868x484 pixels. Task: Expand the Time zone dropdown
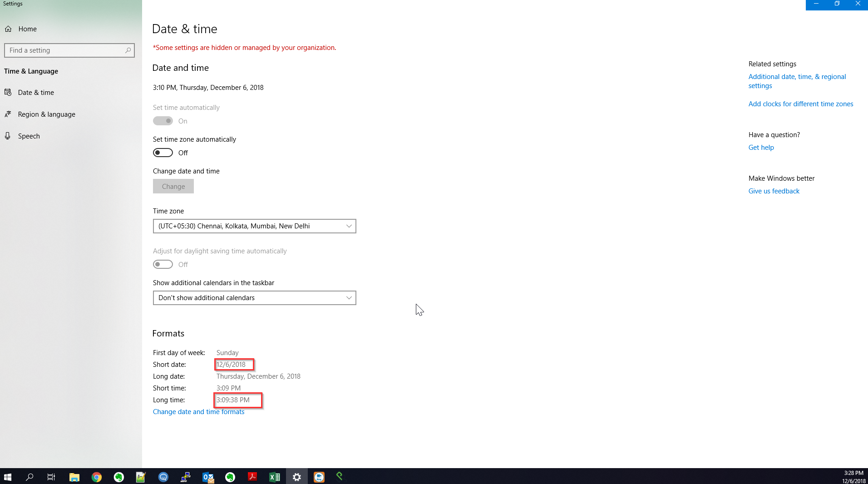coord(254,226)
